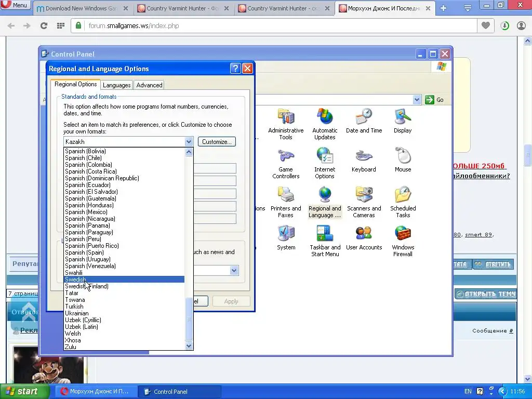Choose Swedish in the language list
The height and width of the screenshot is (399, 532).
[124, 279]
